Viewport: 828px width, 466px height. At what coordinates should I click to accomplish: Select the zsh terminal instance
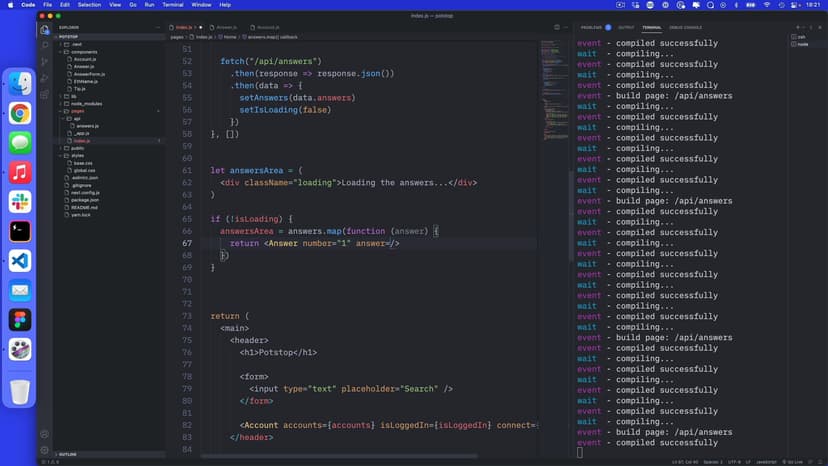click(802, 37)
